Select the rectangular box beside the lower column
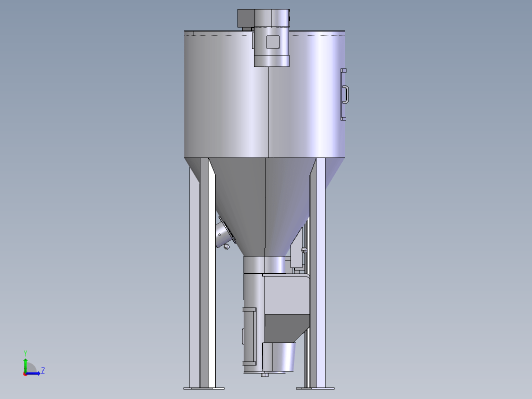This screenshot has width=532, height=399. coord(286,294)
